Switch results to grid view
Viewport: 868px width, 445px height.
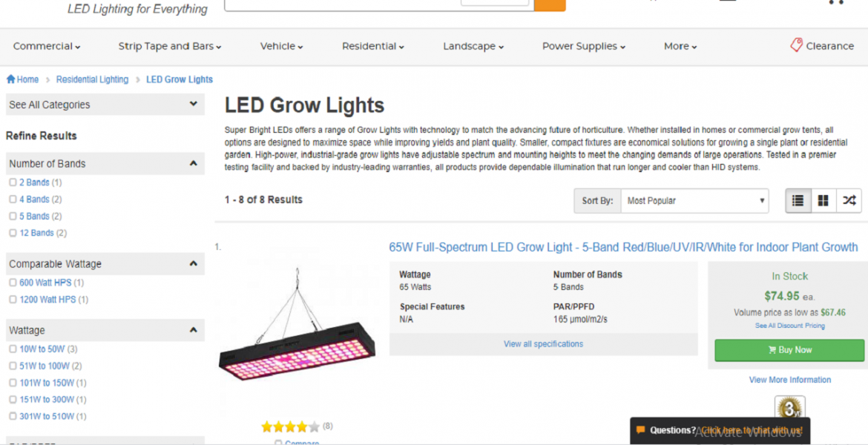point(823,200)
